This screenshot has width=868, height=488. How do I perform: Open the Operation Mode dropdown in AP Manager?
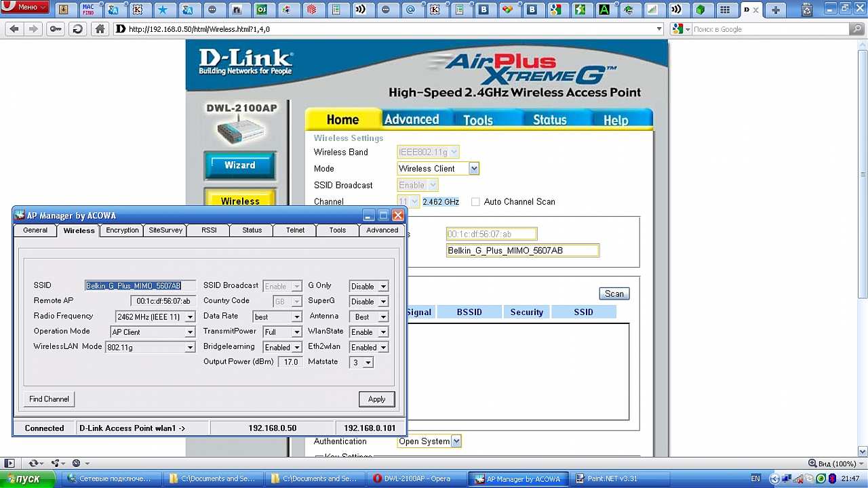190,332
